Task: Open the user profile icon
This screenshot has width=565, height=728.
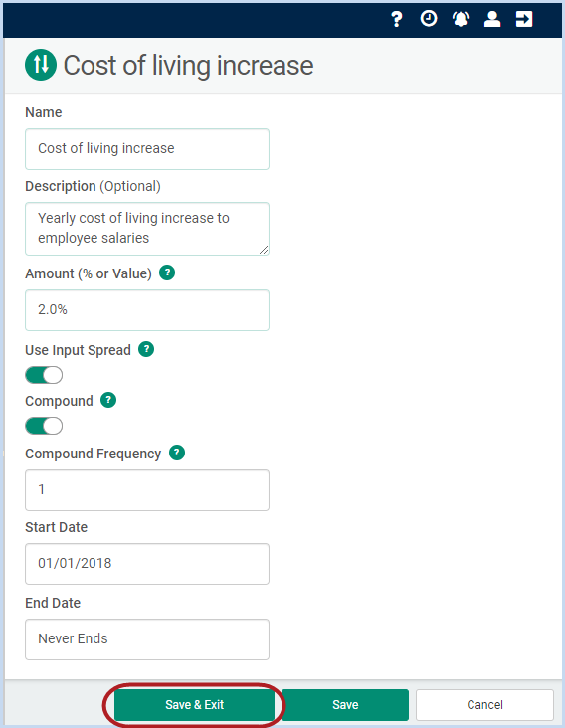Action: pos(492,19)
